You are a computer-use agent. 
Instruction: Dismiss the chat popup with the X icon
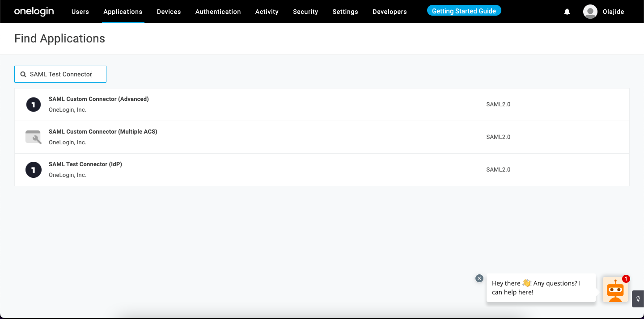(x=479, y=278)
